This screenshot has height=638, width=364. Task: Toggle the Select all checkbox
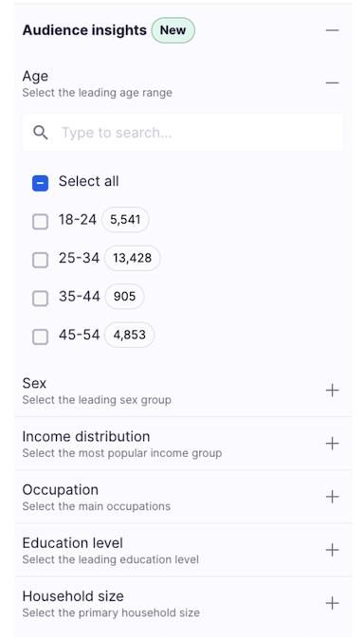click(40, 183)
